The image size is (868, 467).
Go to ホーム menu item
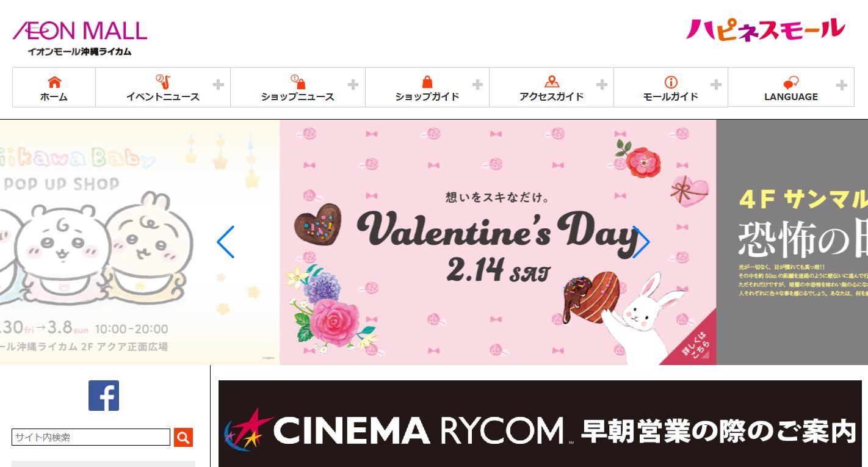tap(54, 96)
